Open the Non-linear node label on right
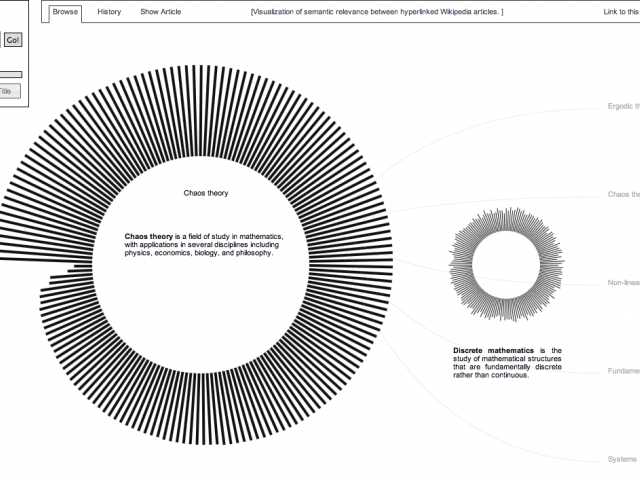Viewport: 640px width, 480px height. [623, 283]
